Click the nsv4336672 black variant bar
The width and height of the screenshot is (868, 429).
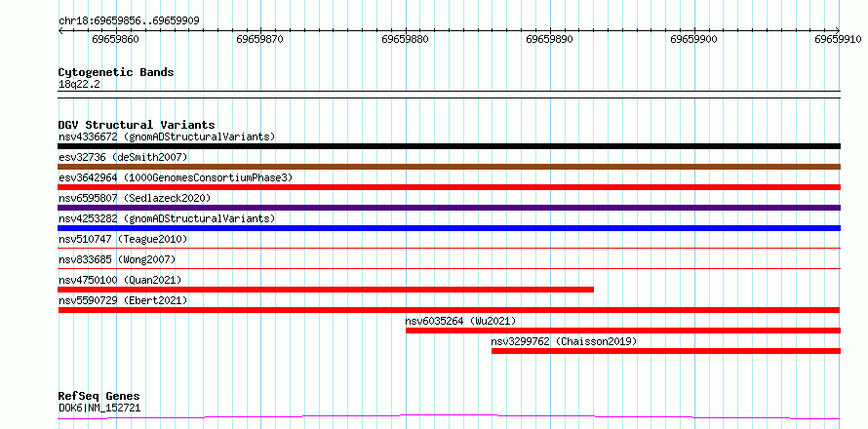(449, 146)
